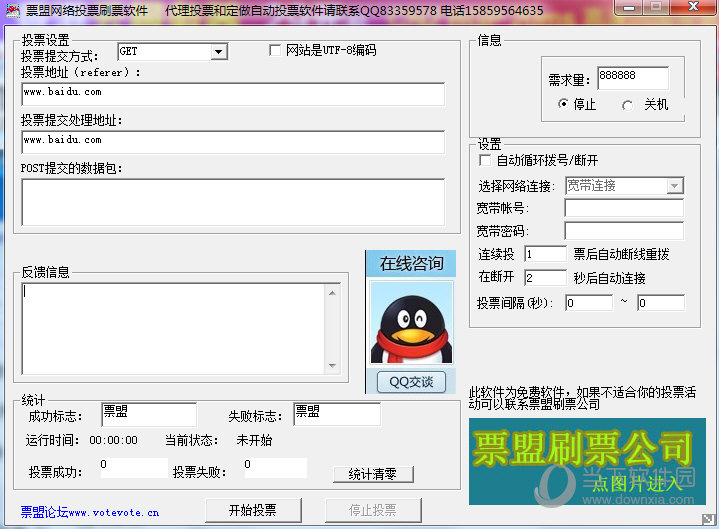Click the 失败标志 input field

[x=337, y=414]
